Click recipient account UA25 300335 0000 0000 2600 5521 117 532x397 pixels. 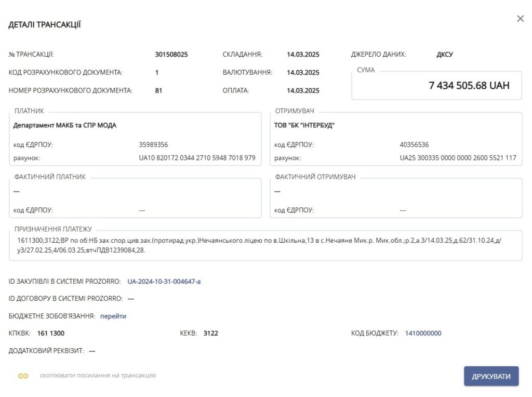[458, 158]
